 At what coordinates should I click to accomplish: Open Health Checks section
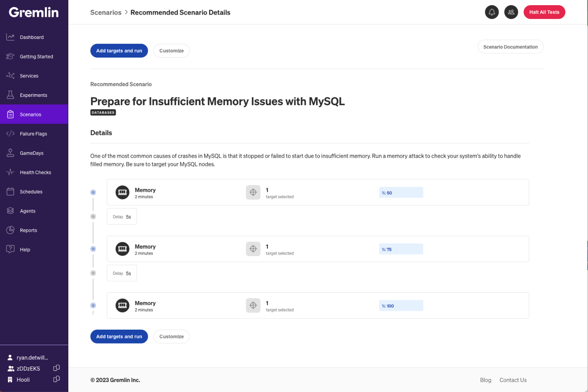click(x=35, y=172)
